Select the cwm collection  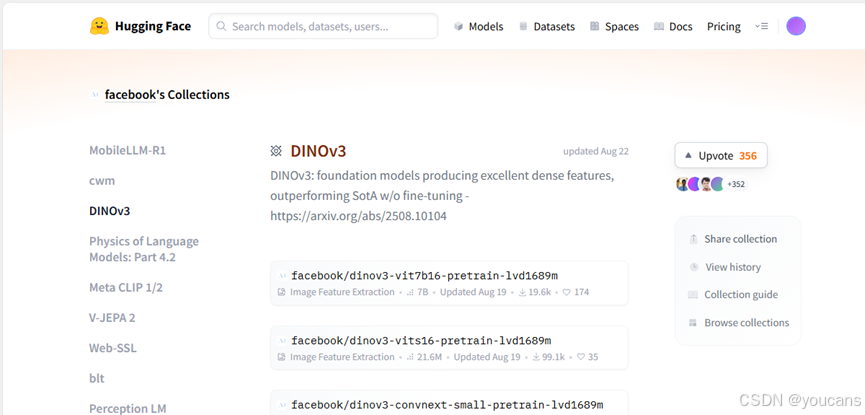[x=102, y=180]
